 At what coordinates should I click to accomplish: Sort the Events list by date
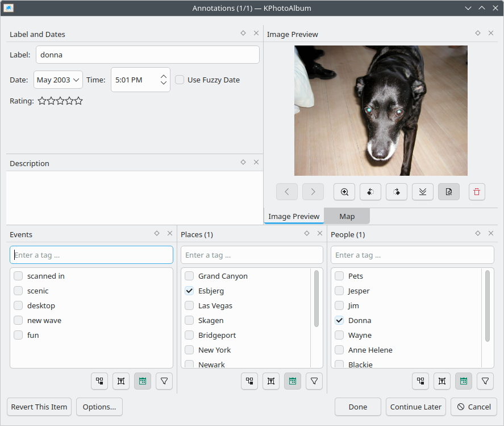pos(143,381)
